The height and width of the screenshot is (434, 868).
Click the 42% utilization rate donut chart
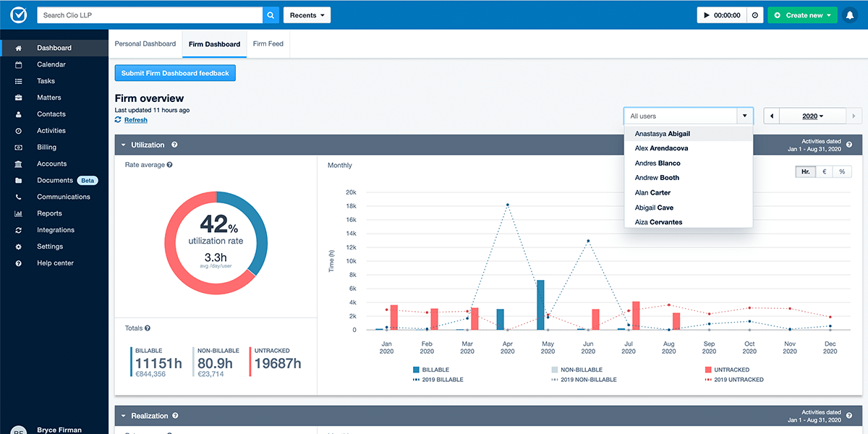coord(216,243)
